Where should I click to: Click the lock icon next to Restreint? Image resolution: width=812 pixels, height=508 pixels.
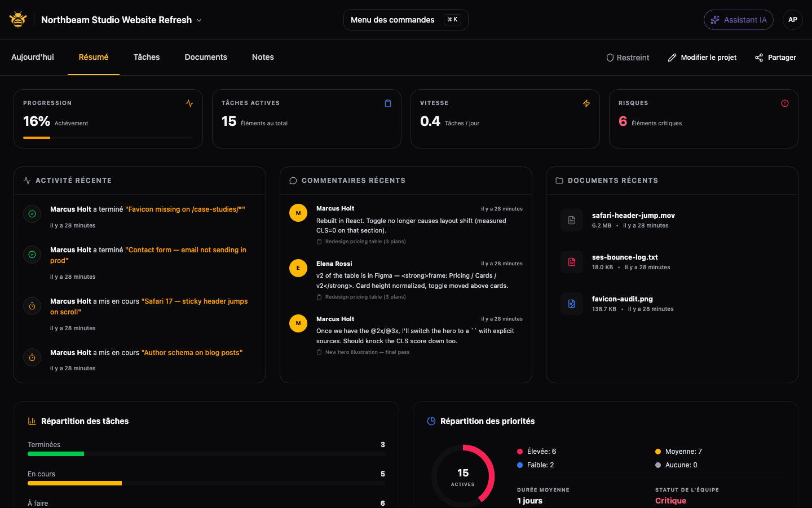click(610, 57)
